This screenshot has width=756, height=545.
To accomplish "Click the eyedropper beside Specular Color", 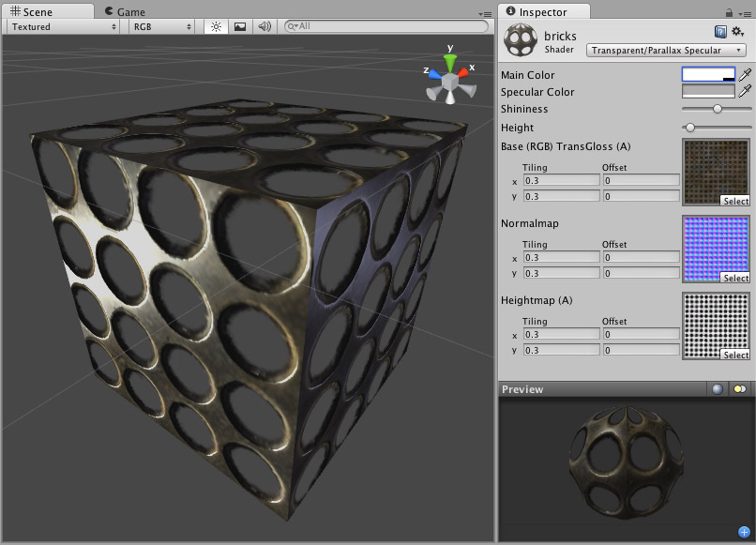I will 744,92.
